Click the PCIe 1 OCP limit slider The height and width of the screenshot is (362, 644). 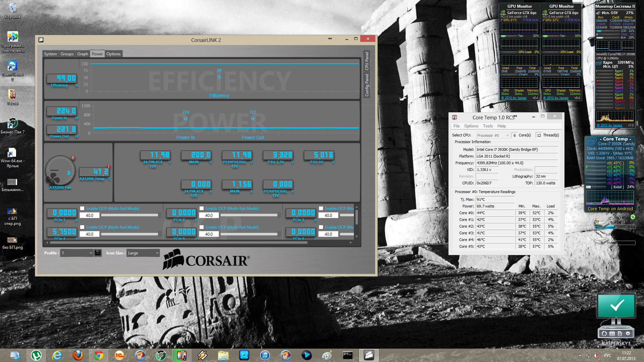click(129, 215)
